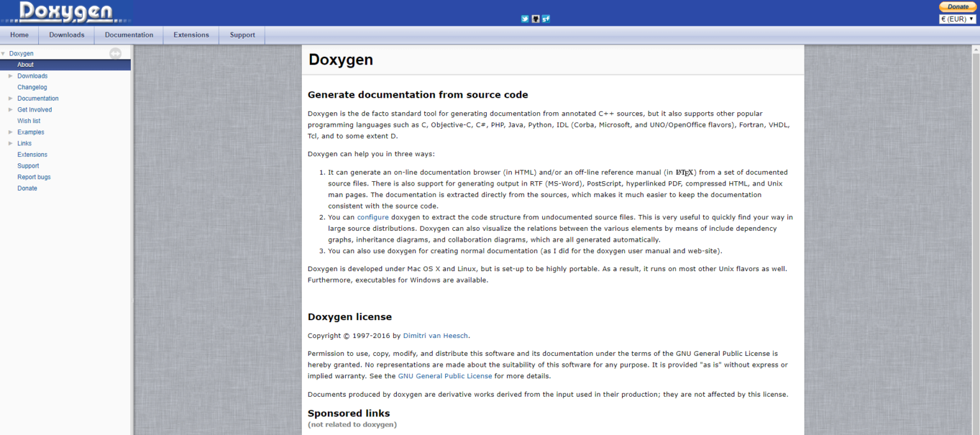Open the Doxygen Twitter icon
The height and width of the screenshot is (435, 980).
[x=524, y=18]
